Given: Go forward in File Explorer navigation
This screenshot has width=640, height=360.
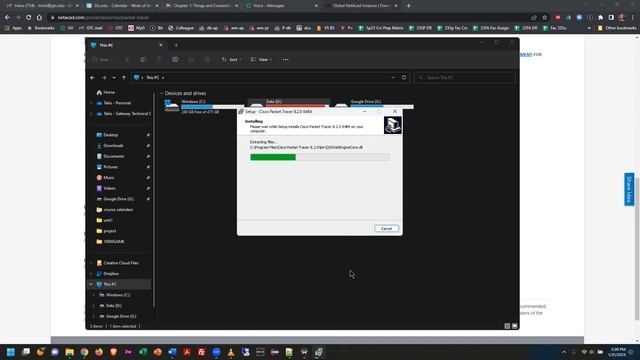Looking at the screenshot, I should click(x=104, y=78).
